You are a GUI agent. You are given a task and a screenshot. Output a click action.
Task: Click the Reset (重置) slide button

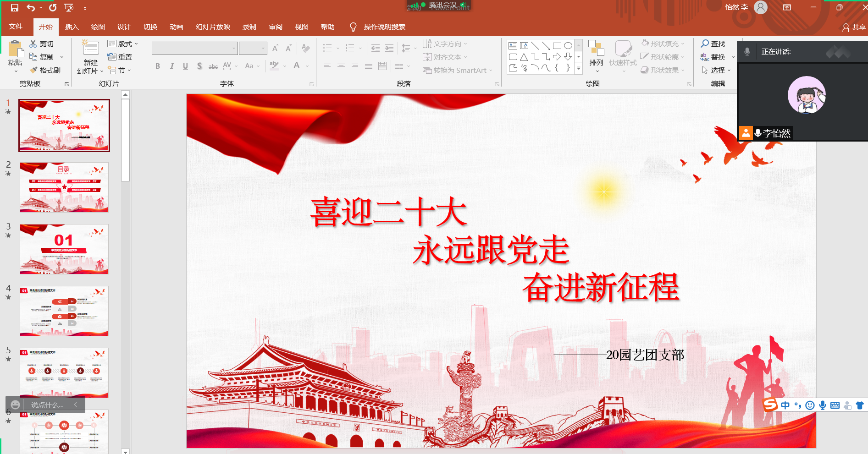click(120, 57)
